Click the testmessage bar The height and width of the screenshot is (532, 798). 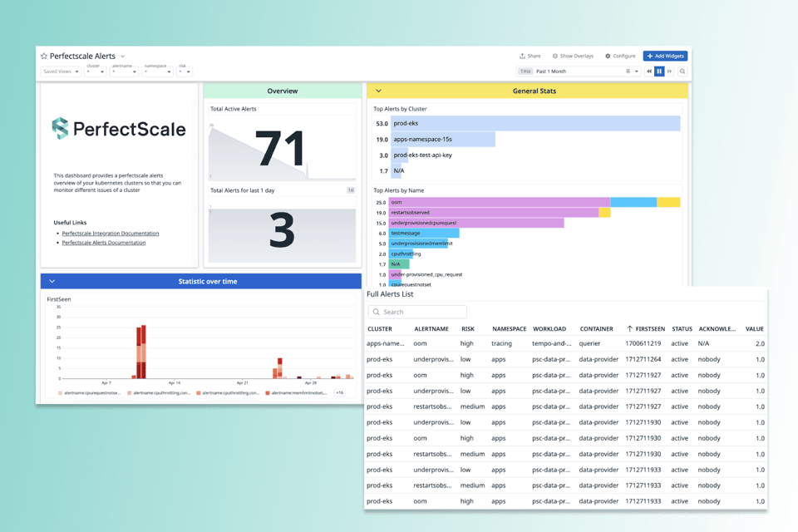pos(425,233)
